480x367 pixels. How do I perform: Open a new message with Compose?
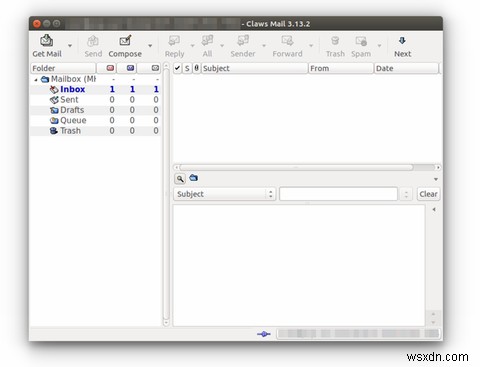click(125, 46)
